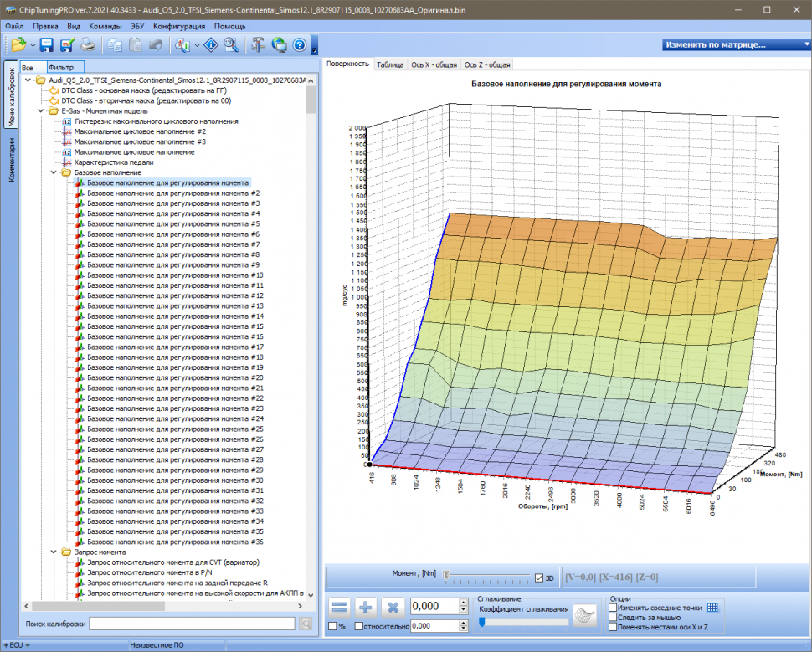812x652 pixels.
Task: Click the blue question mark help icon
Action: coord(299,45)
